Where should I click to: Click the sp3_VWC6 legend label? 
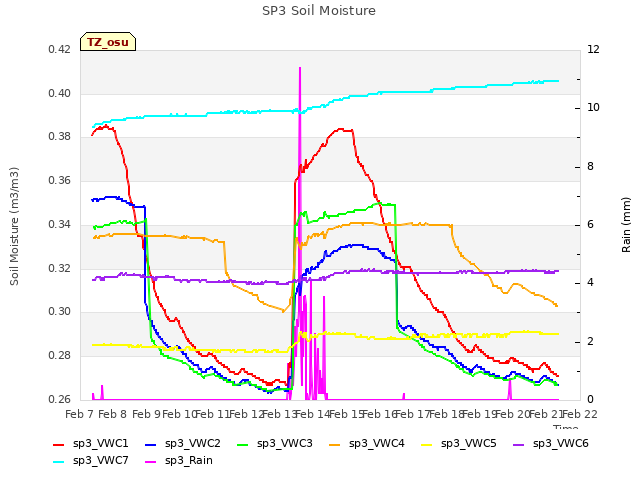[561, 443]
